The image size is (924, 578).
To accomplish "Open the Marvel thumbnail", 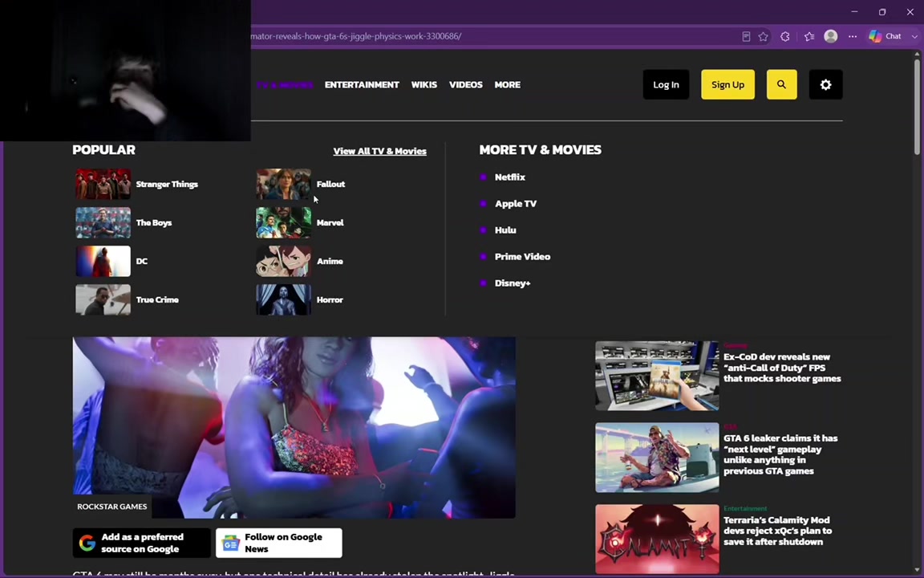I will [x=283, y=222].
